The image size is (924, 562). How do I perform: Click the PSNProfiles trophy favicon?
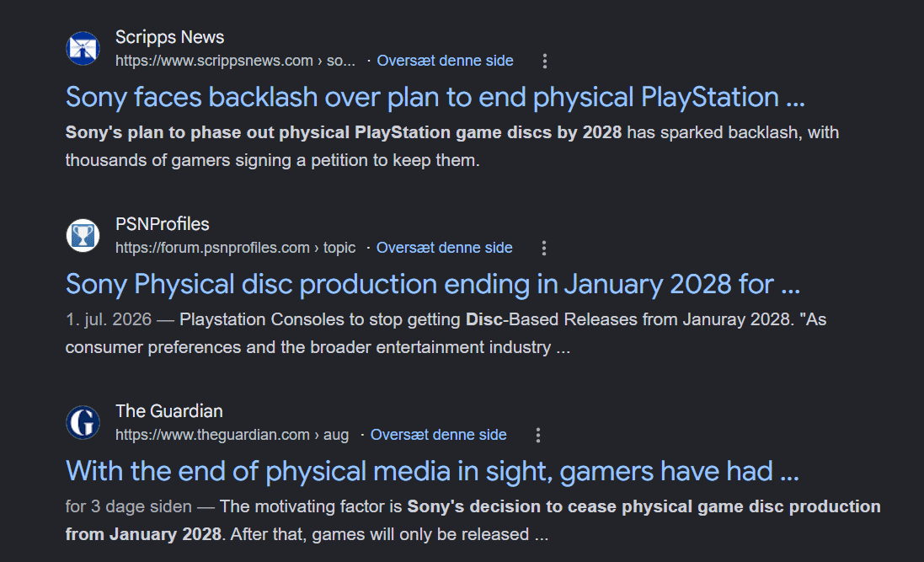83,235
